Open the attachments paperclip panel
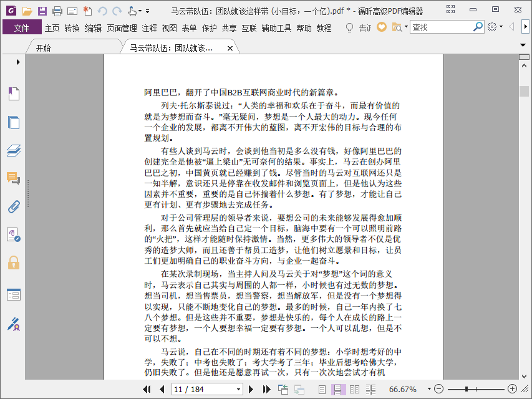Screen dimensions: 532x399 14,206
